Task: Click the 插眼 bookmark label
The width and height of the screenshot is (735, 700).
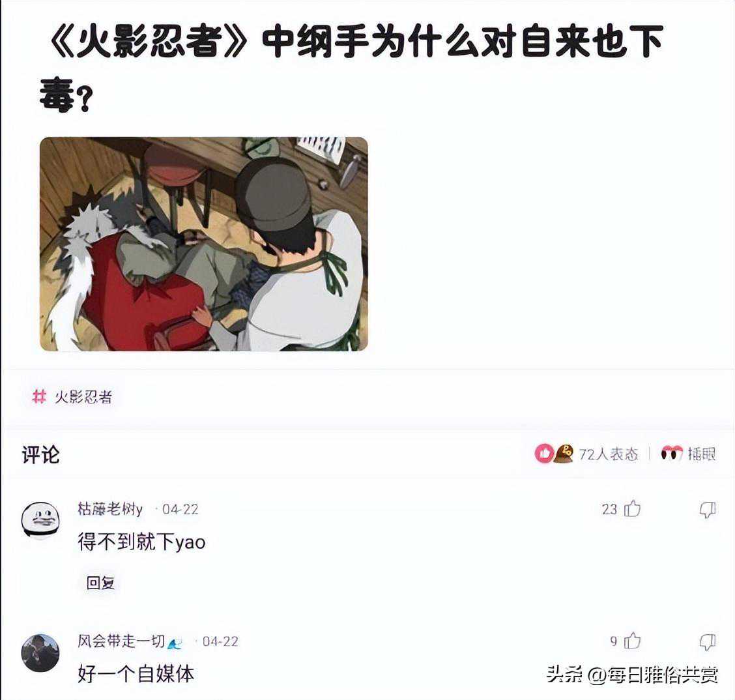Action: [701, 454]
